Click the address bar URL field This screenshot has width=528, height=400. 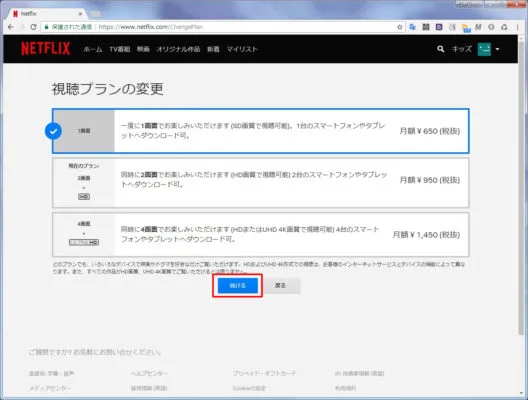(x=222, y=27)
